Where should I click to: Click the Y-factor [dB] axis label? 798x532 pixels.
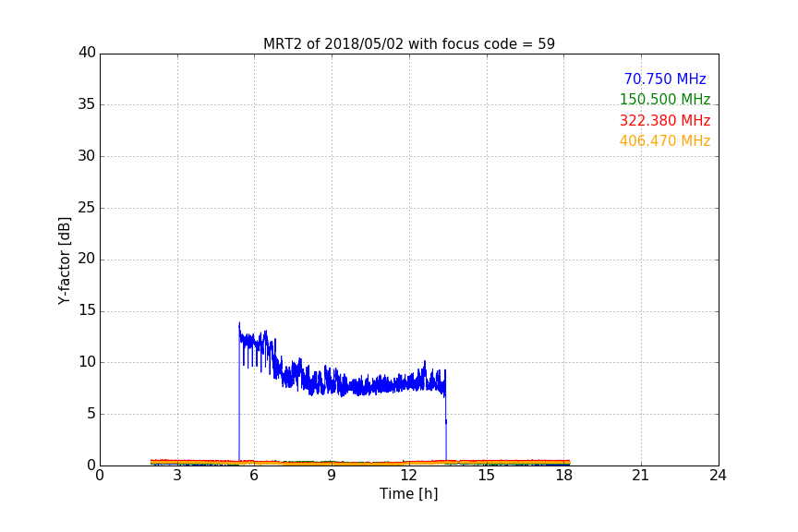coord(64,260)
